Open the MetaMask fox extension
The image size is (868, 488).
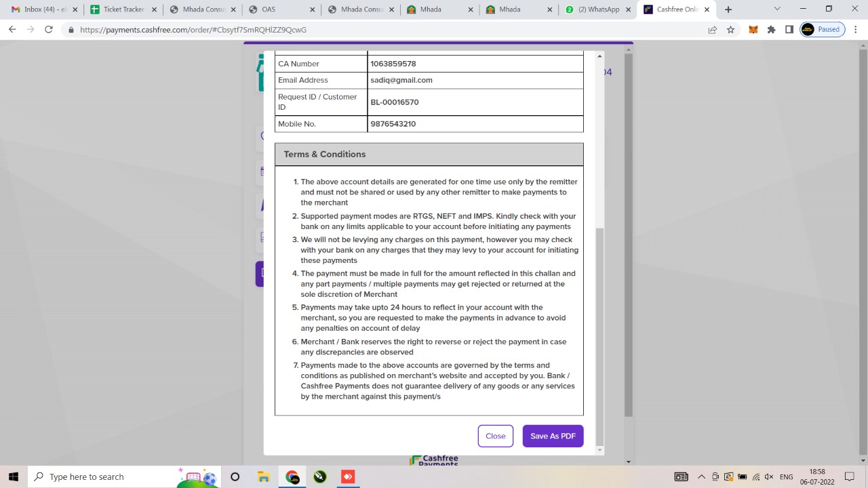coord(753,30)
